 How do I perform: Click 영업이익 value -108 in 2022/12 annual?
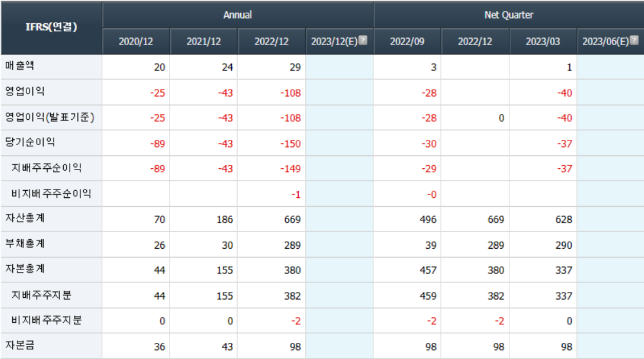pos(290,93)
